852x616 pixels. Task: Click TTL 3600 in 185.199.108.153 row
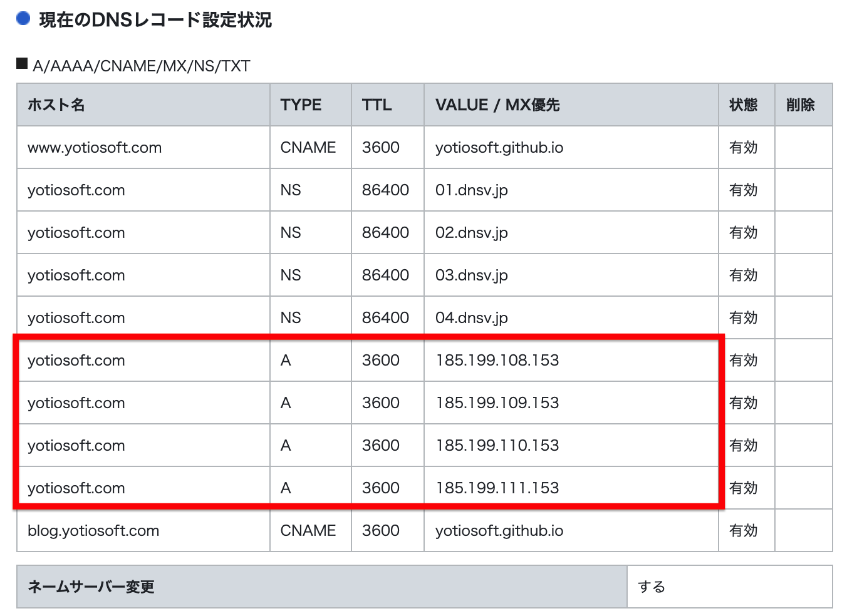click(381, 361)
